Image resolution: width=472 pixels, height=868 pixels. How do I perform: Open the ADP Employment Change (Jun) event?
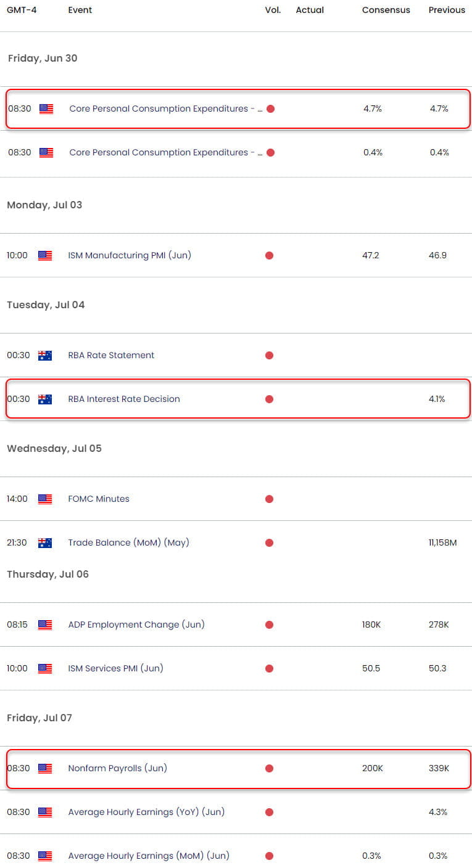point(136,624)
